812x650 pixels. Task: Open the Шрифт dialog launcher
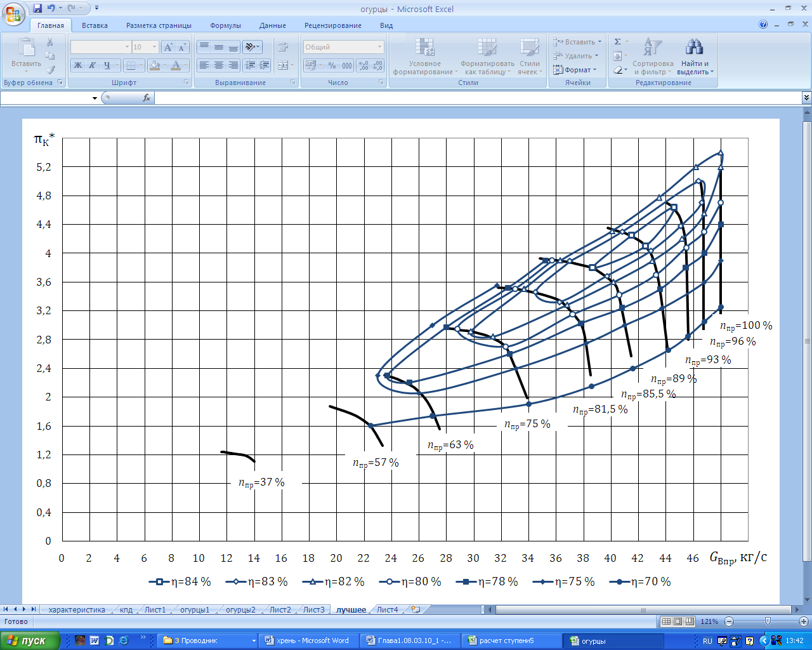coord(187,83)
